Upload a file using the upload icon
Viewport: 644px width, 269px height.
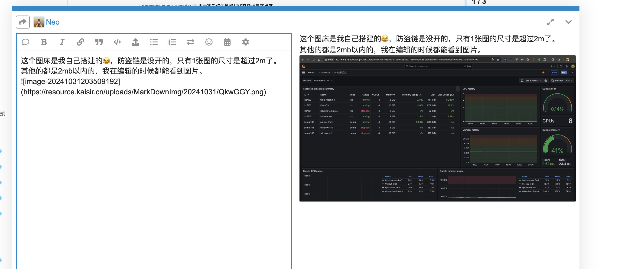(x=136, y=42)
